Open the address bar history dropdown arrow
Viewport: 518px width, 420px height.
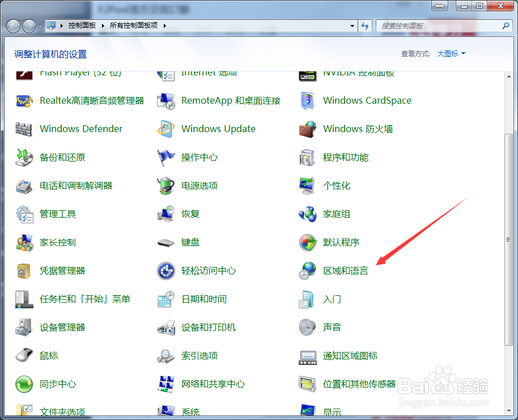pyautogui.click(x=352, y=26)
